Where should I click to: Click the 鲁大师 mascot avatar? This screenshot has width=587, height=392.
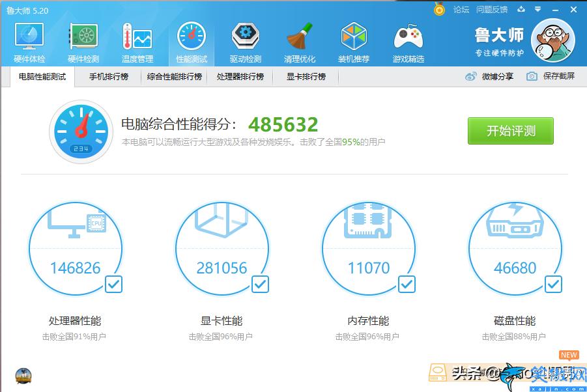point(553,40)
